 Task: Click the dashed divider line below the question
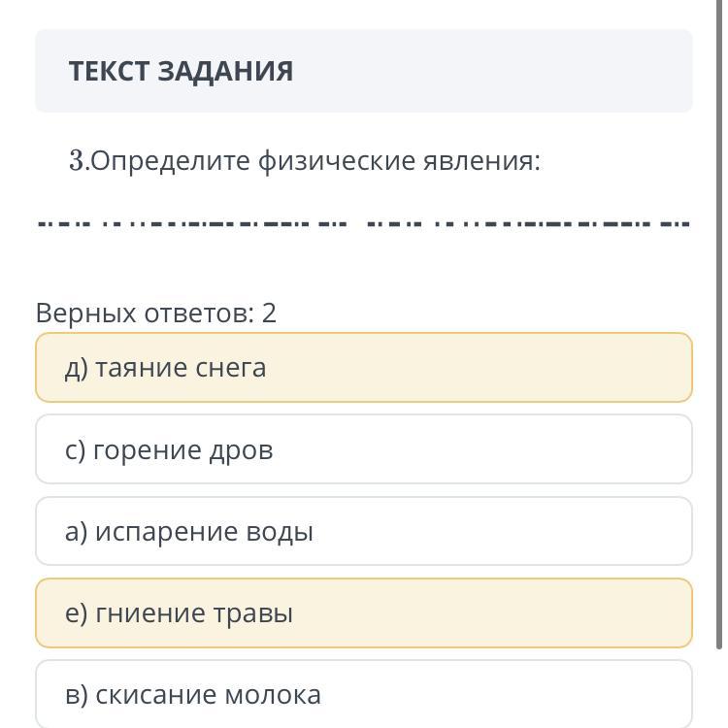(363, 223)
